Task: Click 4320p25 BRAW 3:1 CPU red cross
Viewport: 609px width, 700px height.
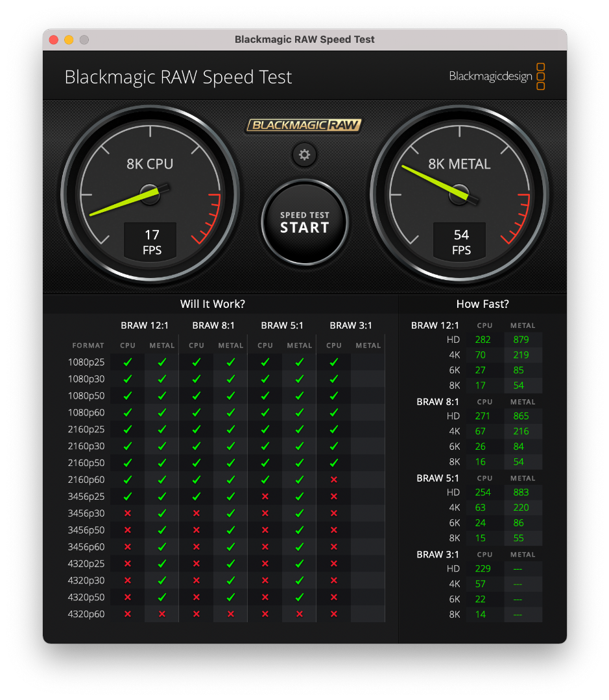Action: point(334,563)
